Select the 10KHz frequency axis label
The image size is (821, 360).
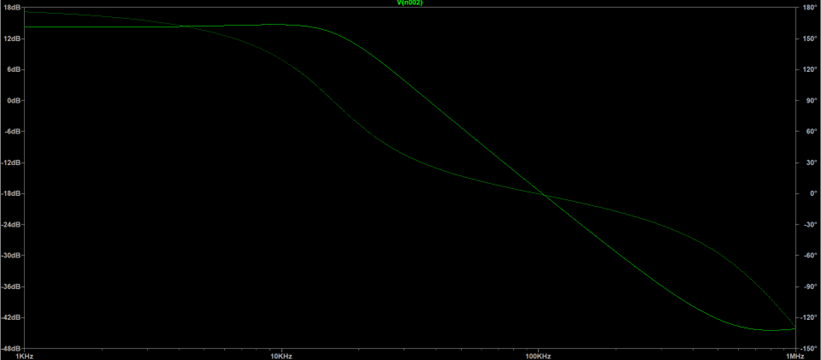coord(281,356)
